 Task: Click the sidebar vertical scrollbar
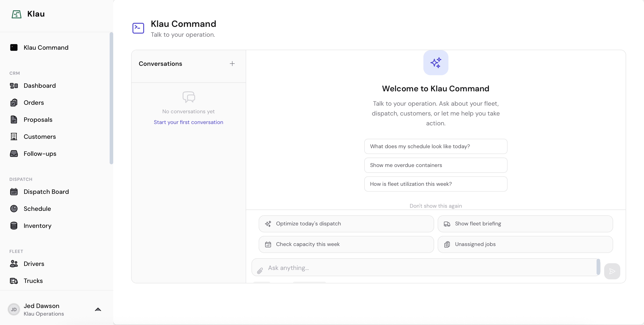tap(111, 98)
